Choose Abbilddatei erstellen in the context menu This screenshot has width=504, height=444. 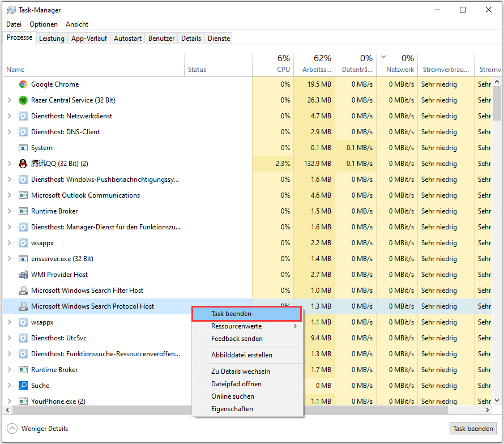click(x=247, y=355)
